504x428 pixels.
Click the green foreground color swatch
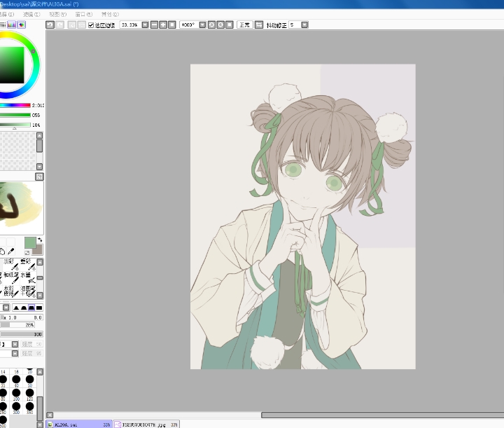tap(31, 242)
